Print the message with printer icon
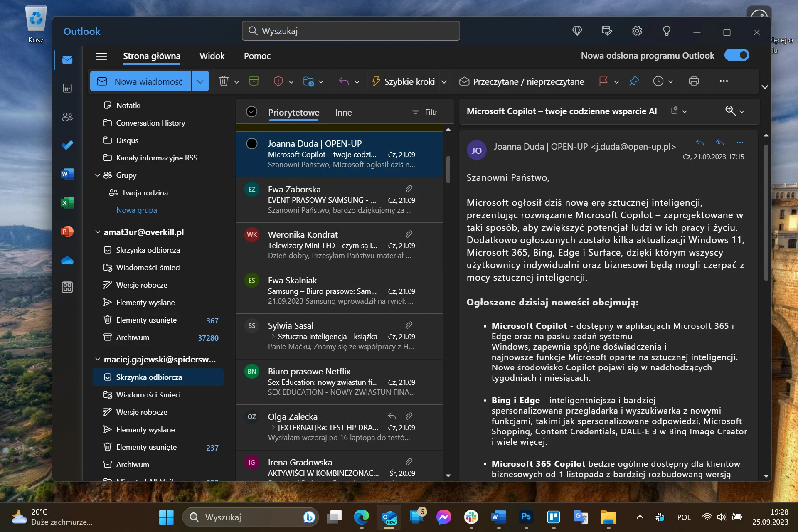798x532 pixels. coord(694,81)
